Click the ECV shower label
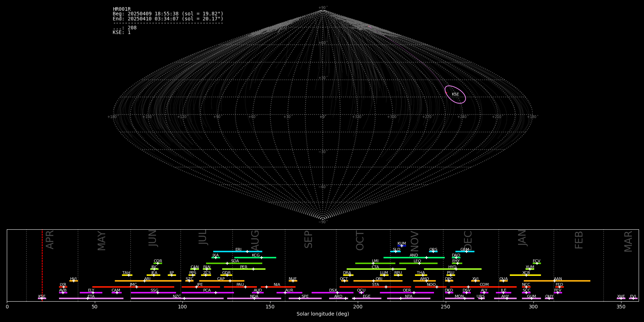The image size is (644, 322). pos(536,261)
